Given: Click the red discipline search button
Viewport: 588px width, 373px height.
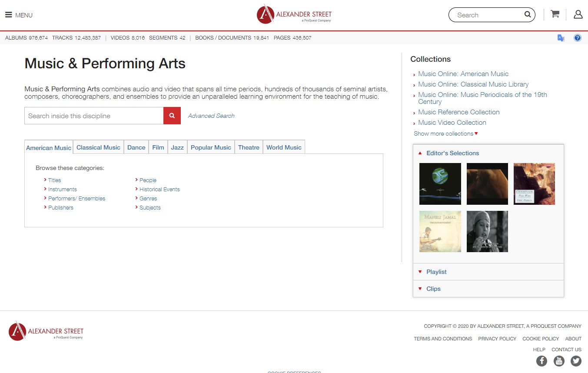Looking at the screenshot, I should pyautogui.click(x=172, y=116).
